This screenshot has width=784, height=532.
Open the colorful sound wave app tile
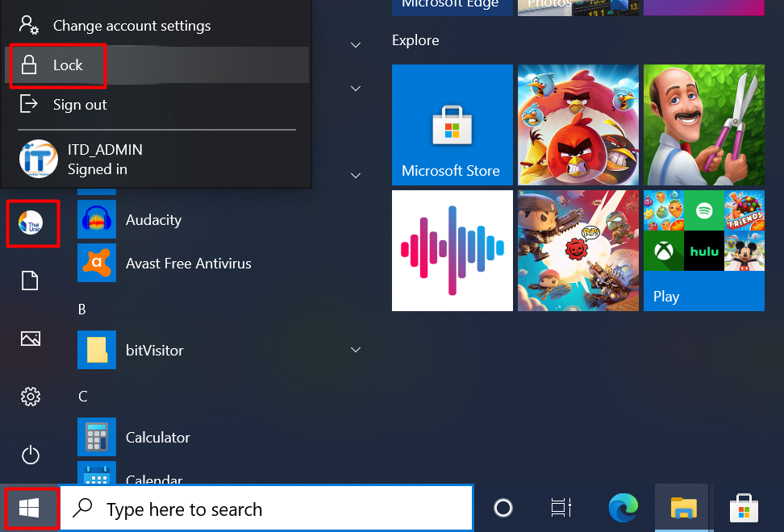(x=452, y=251)
